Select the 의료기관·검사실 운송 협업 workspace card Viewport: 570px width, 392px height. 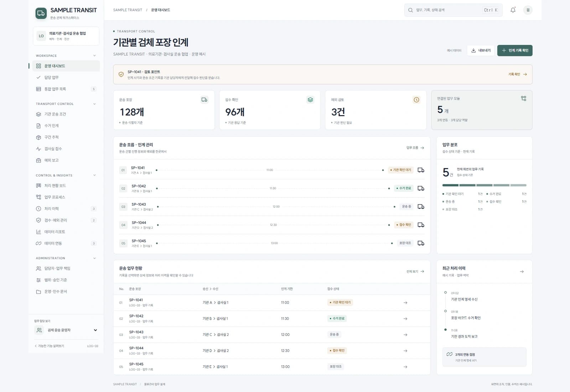66,36
